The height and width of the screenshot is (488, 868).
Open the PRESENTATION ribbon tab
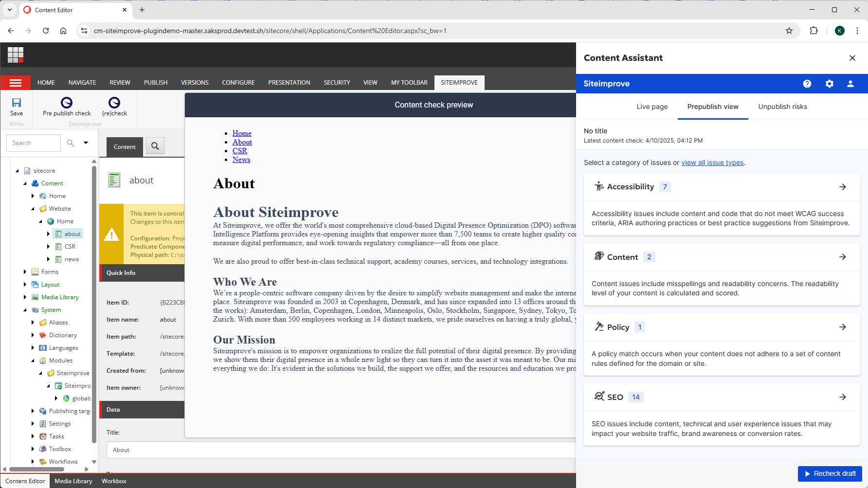click(289, 83)
